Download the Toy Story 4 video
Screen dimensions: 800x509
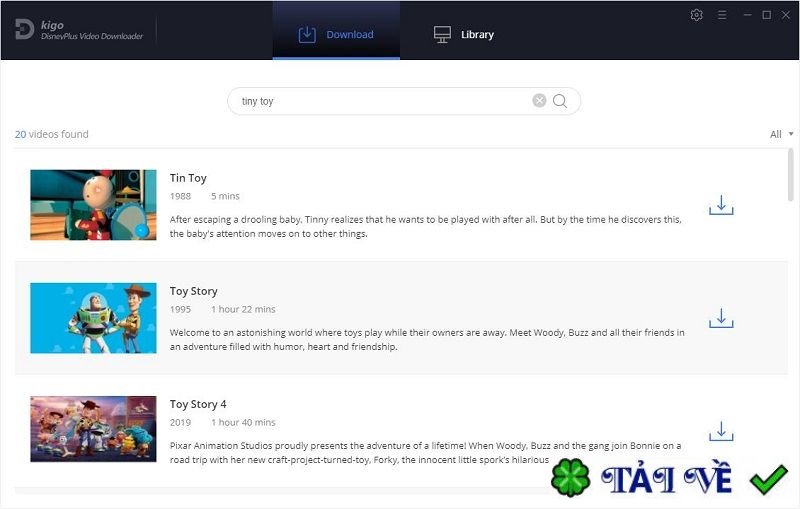pos(721,431)
